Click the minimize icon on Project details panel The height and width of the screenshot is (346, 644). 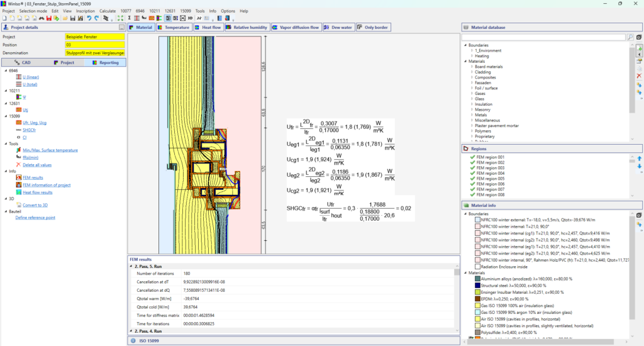pyautogui.click(x=121, y=27)
